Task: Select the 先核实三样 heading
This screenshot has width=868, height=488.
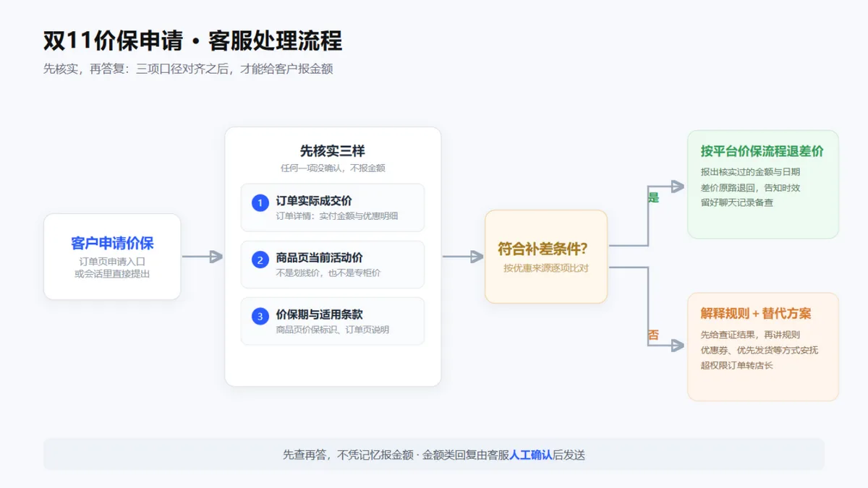Action: [x=333, y=151]
